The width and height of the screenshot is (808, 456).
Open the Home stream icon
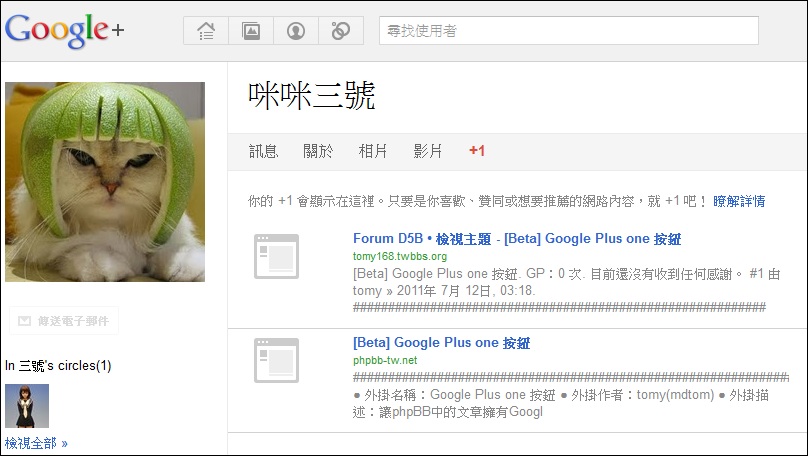click(x=206, y=31)
